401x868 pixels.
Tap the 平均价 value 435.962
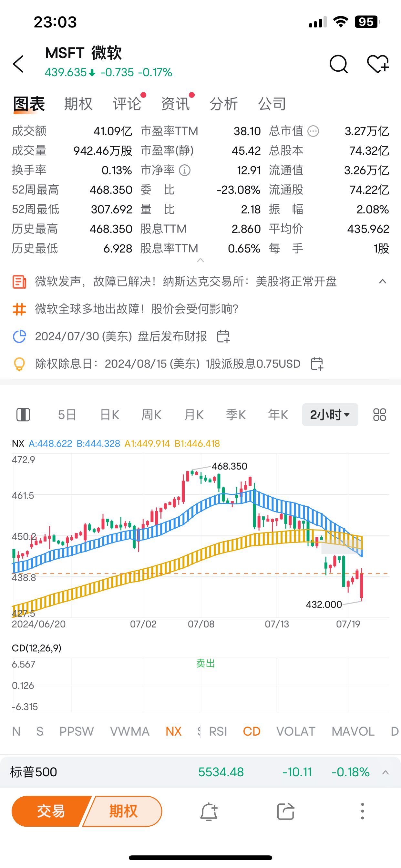pos(368,229)
